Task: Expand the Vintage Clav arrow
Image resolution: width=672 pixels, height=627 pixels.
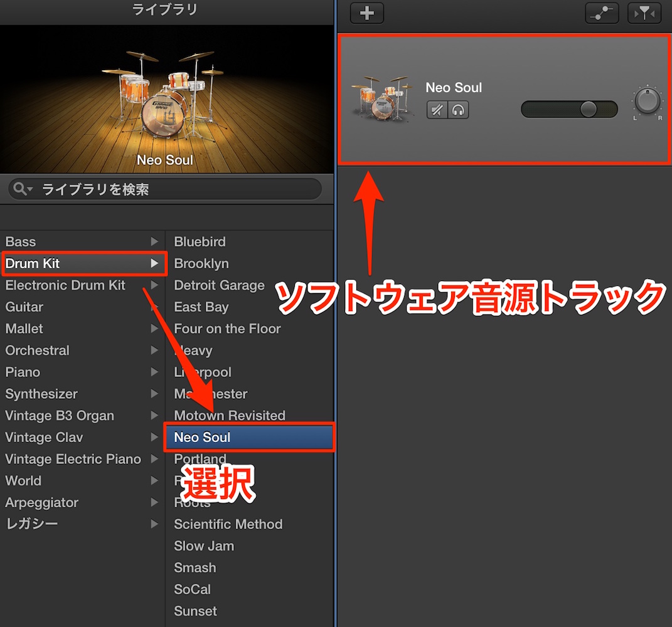Action: point(154,437)
